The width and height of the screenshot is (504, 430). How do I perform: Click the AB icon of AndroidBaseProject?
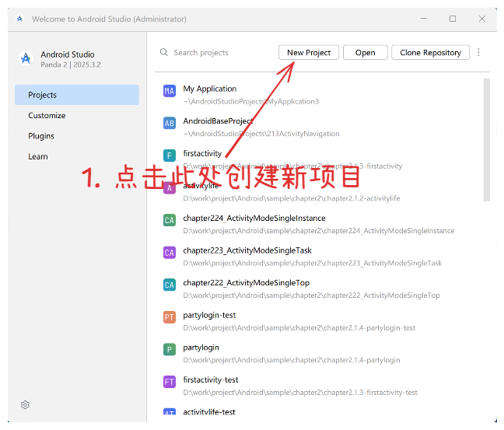170,123
